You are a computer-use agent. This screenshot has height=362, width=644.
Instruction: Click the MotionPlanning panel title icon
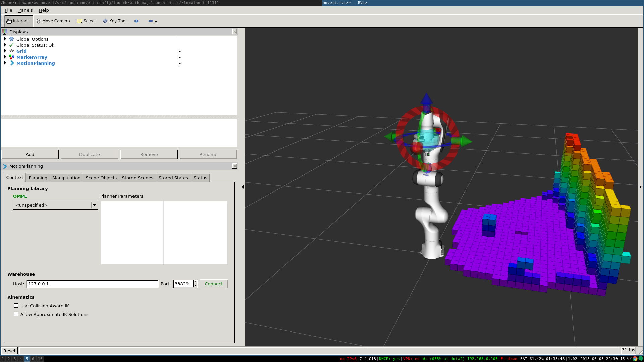coord(5,166)
